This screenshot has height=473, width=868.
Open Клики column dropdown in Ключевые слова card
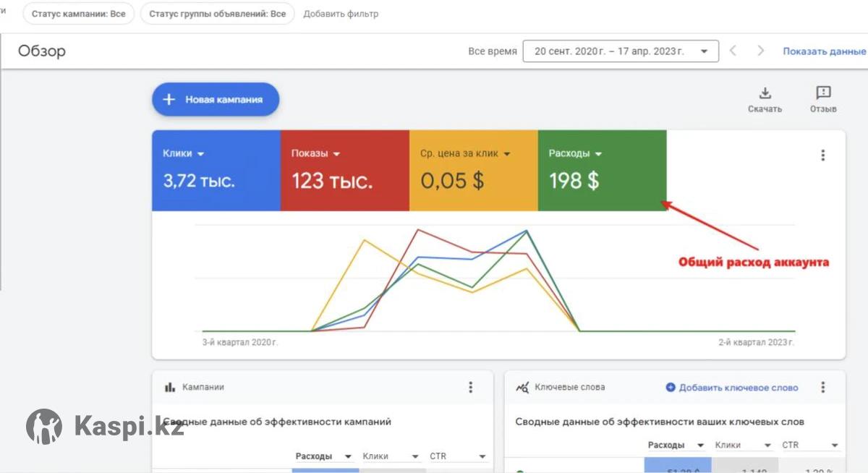pos(743,445)
